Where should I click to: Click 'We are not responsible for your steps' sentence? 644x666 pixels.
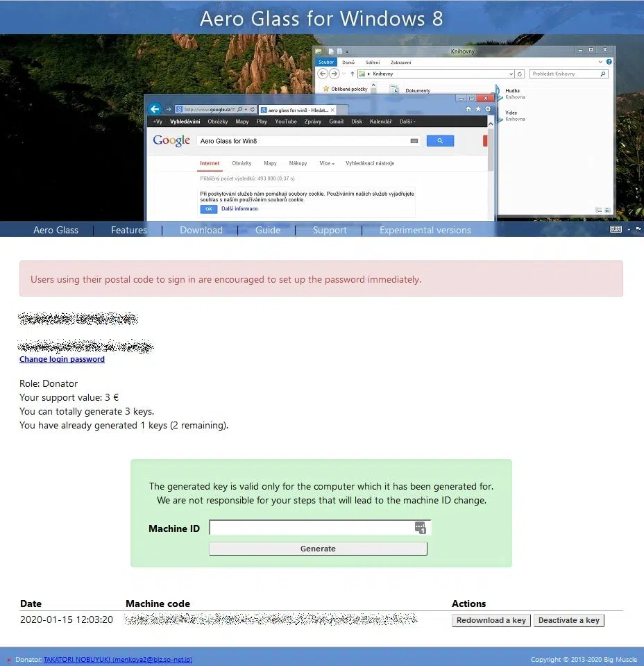click(322, 500)
